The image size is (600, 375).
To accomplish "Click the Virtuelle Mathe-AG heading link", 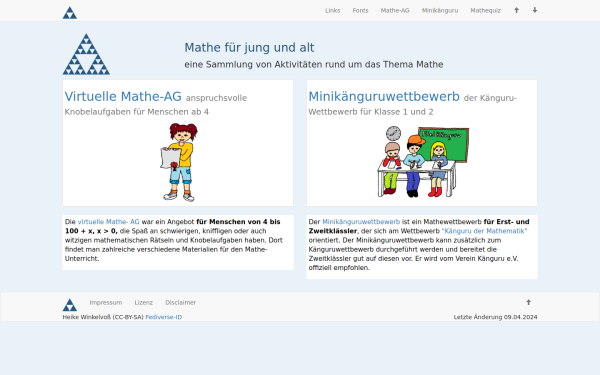I will 123,96.
